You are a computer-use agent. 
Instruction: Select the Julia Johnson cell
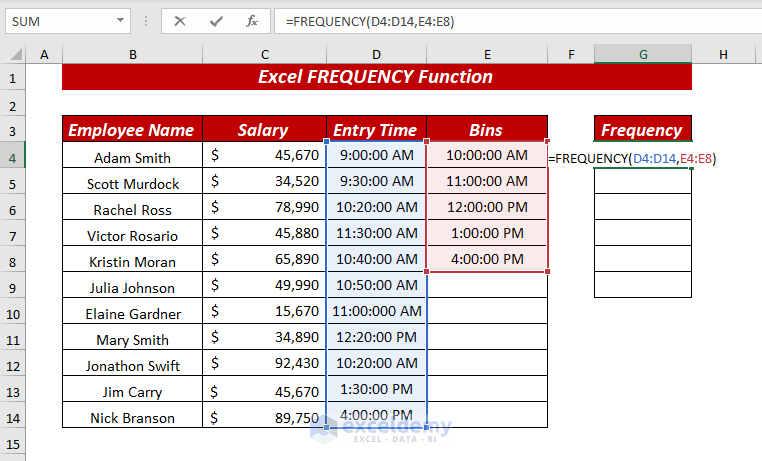132,286
